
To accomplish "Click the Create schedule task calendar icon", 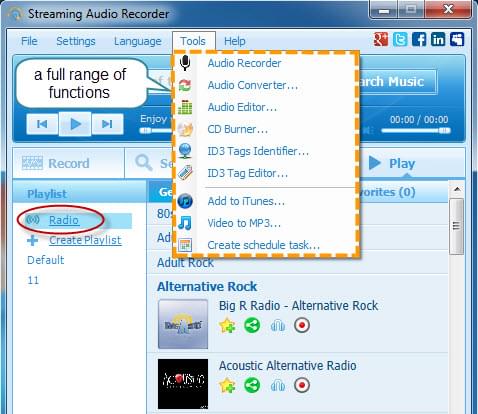I will coord(185,245).
